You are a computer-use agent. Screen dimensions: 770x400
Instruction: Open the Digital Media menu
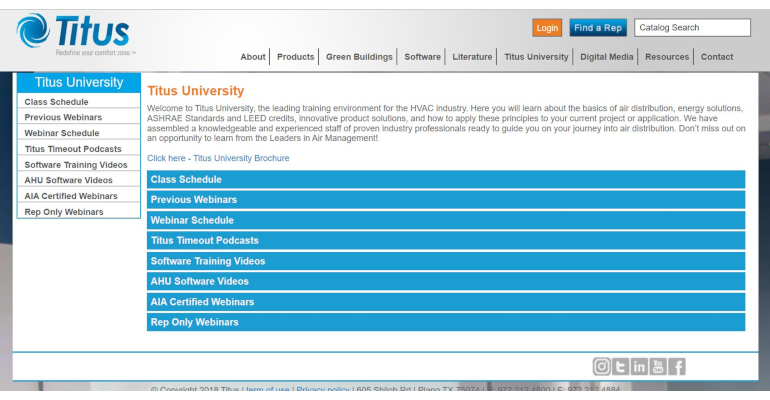click(x=606, y=57)
